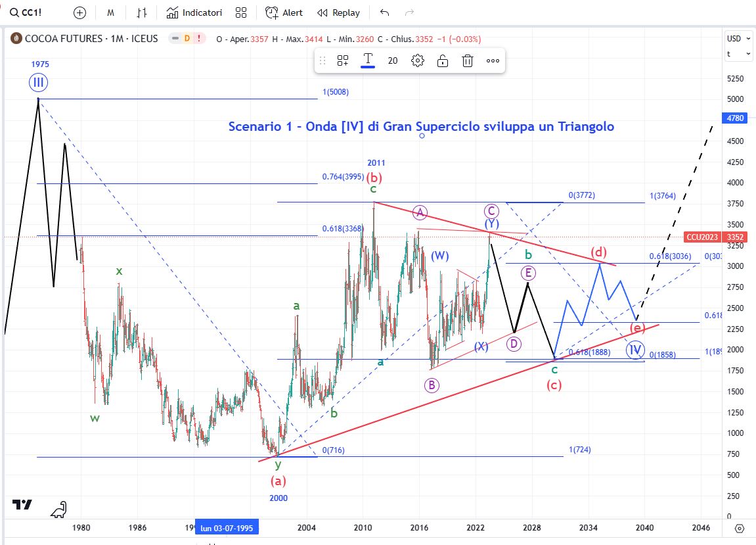The image size is (756, 545).
Task: Open the M timeframe interval selector
Action: [x=110, y=12]
